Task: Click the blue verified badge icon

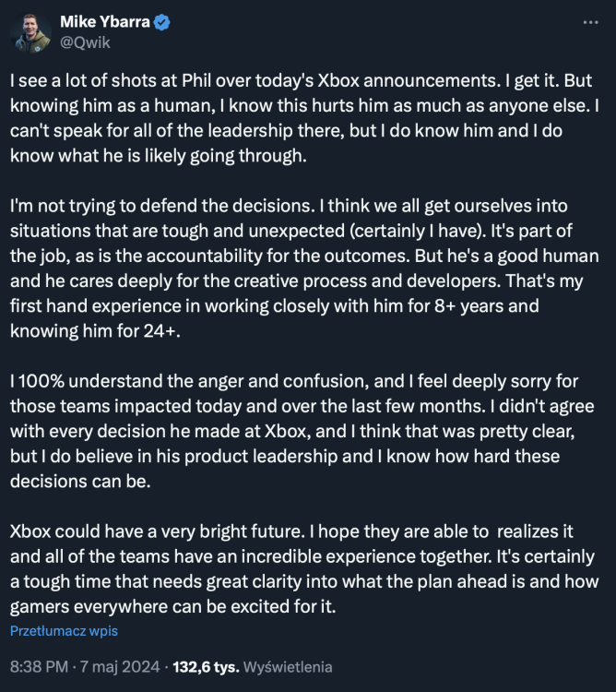Action: [161, 22]
